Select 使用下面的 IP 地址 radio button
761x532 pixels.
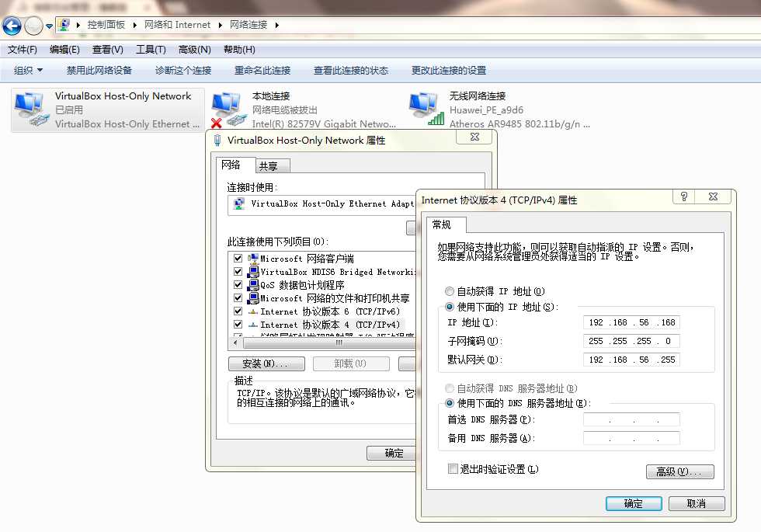coord(450,307)
